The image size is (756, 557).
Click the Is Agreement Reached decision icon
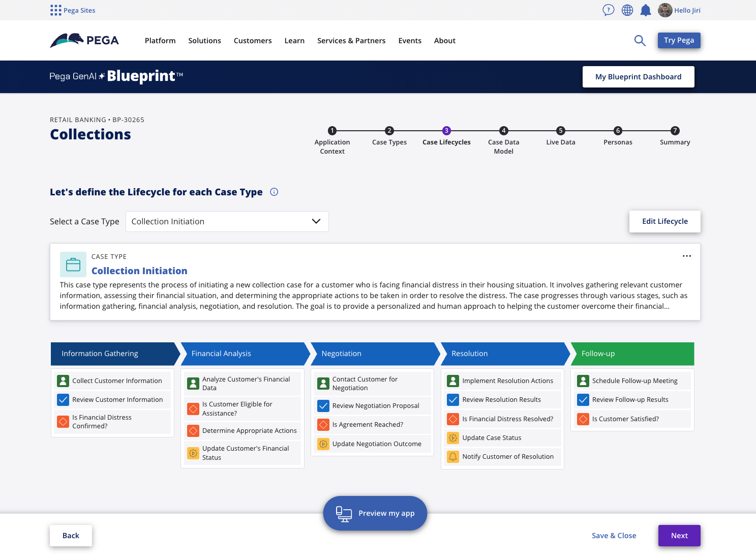pyautogui.click(x=323, y=424)
